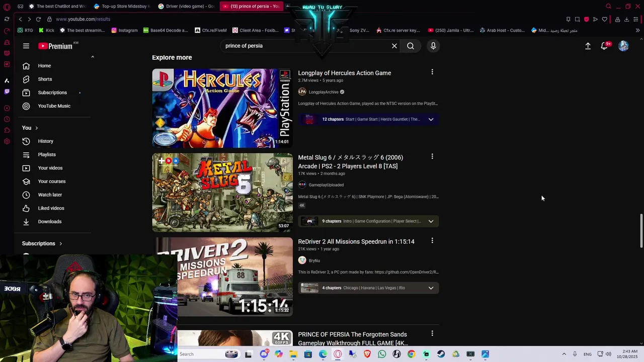
Task: Open Brave browser from the taskbar
Action: [367, 354]
